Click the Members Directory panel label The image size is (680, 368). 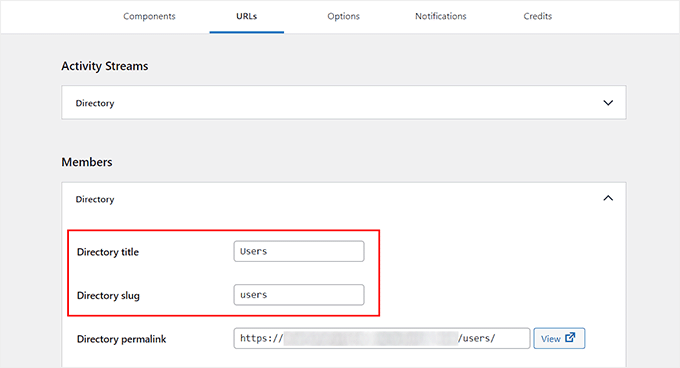pos(95,199)
